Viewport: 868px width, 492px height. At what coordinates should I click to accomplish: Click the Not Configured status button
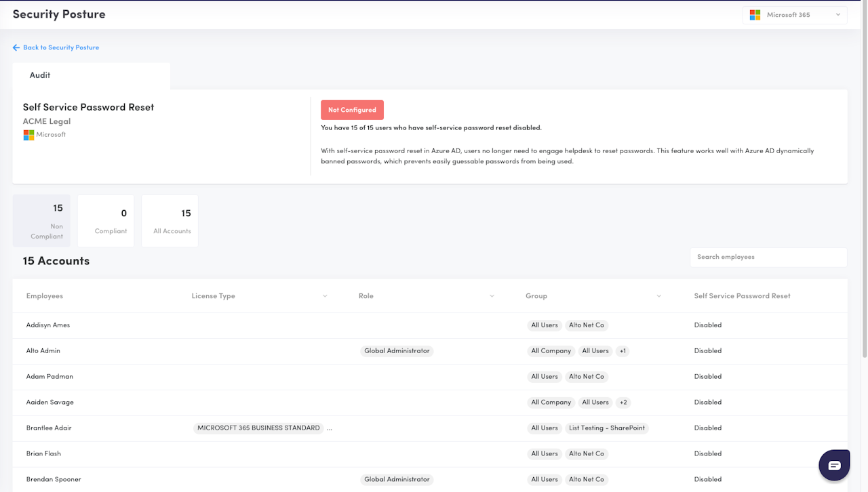352,110
